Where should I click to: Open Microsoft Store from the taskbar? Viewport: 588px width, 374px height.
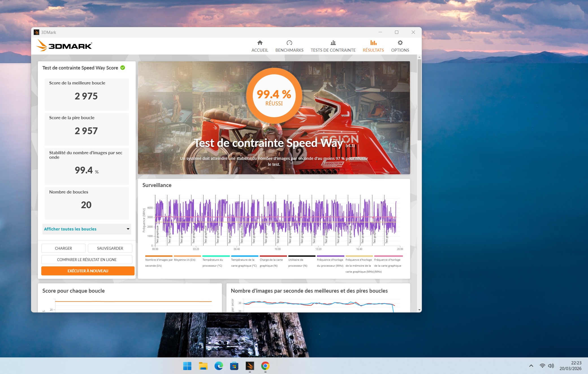tap(234, 366)
